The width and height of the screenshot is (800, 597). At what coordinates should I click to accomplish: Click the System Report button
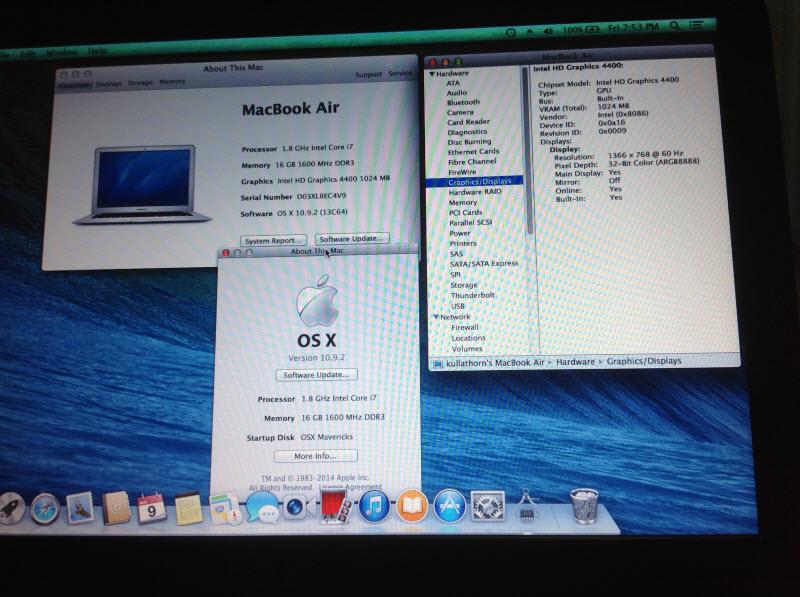tap(274, 240)
